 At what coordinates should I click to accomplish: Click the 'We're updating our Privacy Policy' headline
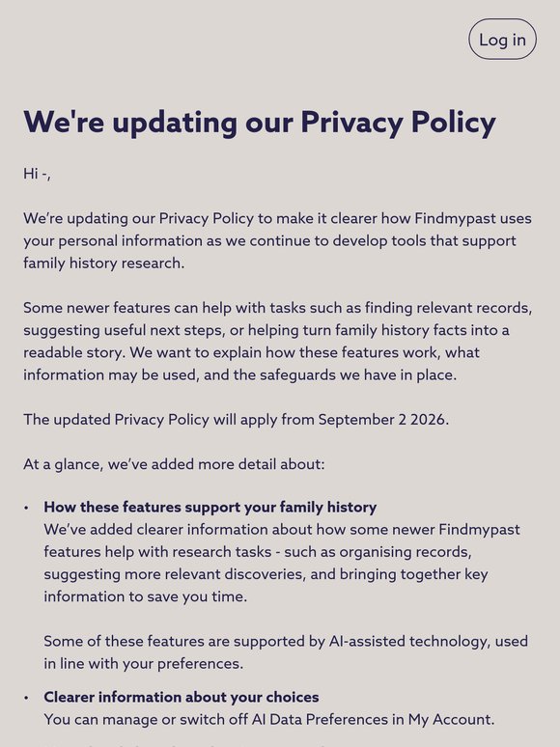(x=260, y=122)
